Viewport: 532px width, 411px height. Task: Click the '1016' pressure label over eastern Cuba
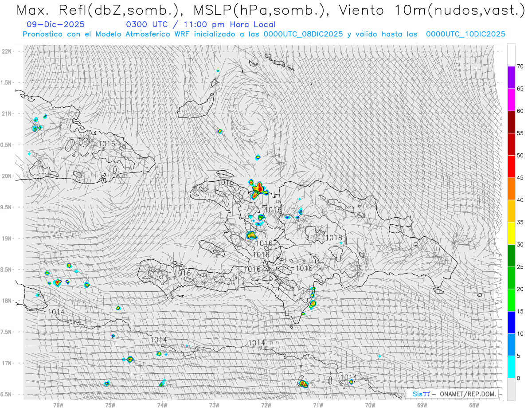click(106, 144)
